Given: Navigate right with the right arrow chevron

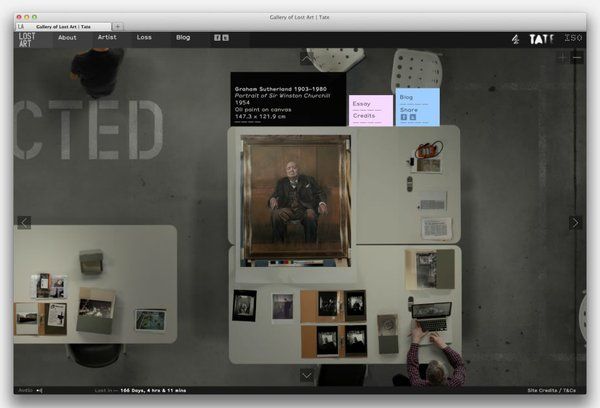Looking at the screenshot, I should [x=575, y=222].
